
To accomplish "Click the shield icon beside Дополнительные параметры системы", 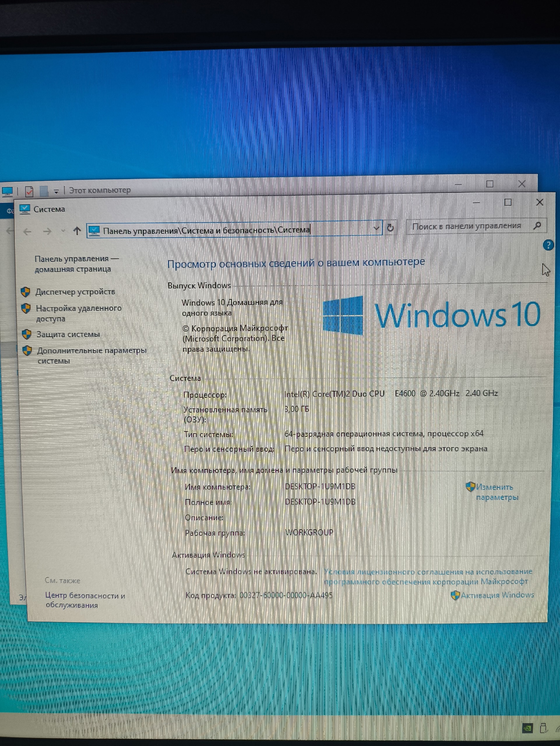I will tap(27, 351).
